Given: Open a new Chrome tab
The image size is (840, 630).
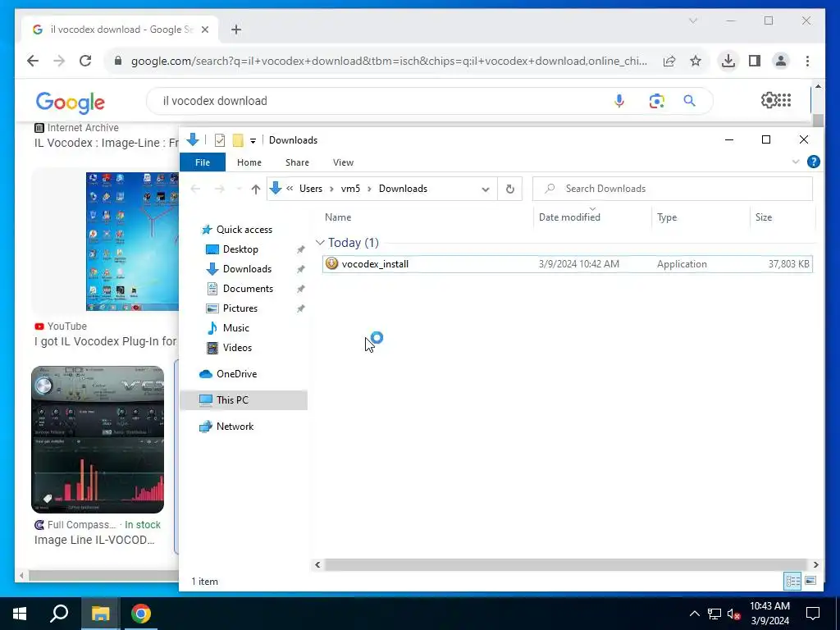Looking at the screenshot, I should click(236, 30).
